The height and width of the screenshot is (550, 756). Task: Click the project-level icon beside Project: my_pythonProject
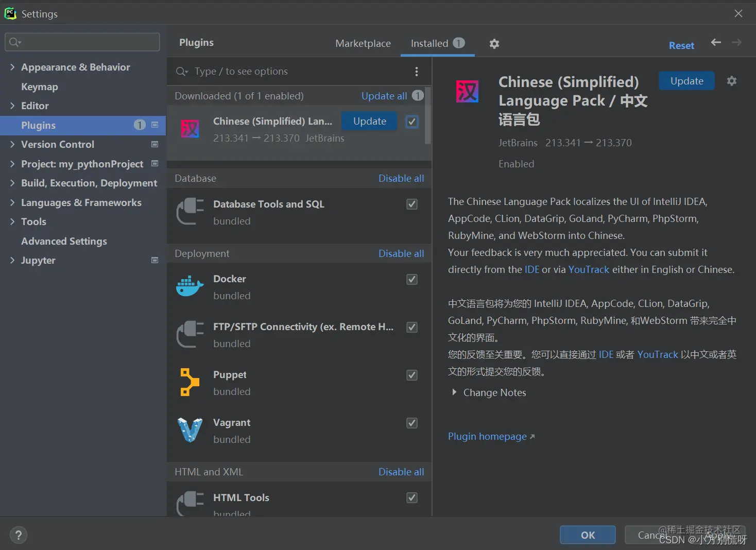[154, 163]
